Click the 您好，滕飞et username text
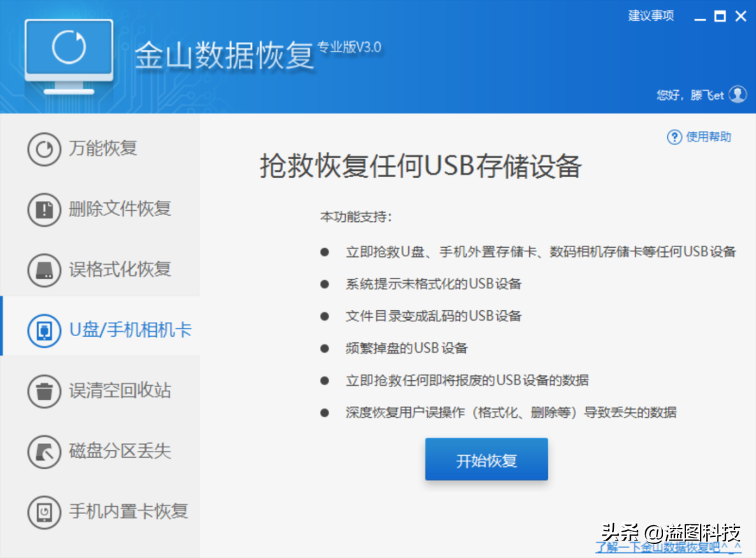 click(x=689, y=95)
